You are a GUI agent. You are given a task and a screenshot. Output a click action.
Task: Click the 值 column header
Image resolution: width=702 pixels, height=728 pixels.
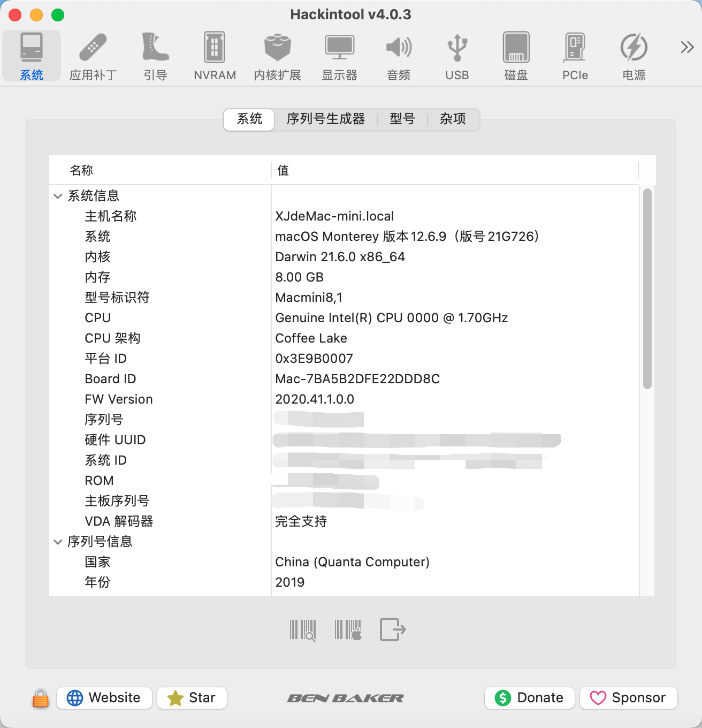coord(455,170)
